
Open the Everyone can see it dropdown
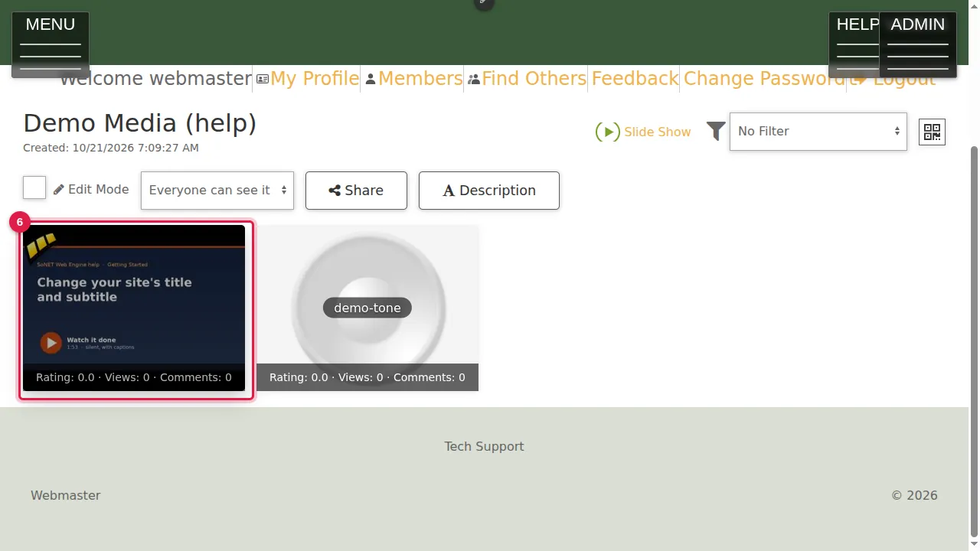pyautogui.click(x=217, y=190)
